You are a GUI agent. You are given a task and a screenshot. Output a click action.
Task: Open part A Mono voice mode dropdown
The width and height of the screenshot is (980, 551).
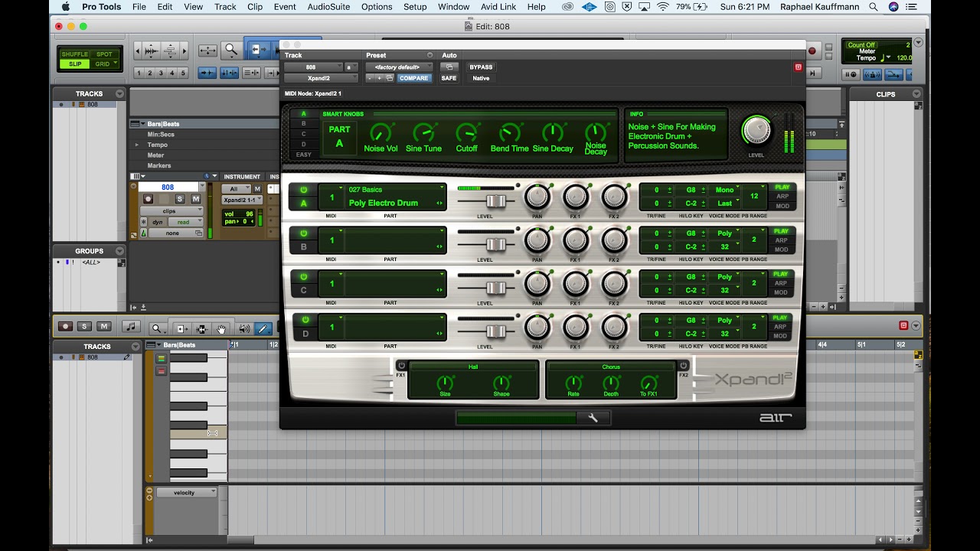727,190
